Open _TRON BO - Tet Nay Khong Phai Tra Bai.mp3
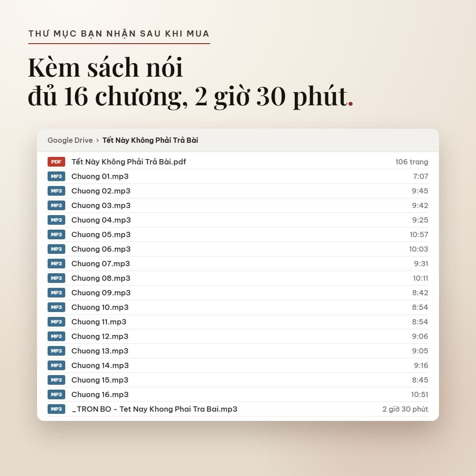 coord(154,409)
